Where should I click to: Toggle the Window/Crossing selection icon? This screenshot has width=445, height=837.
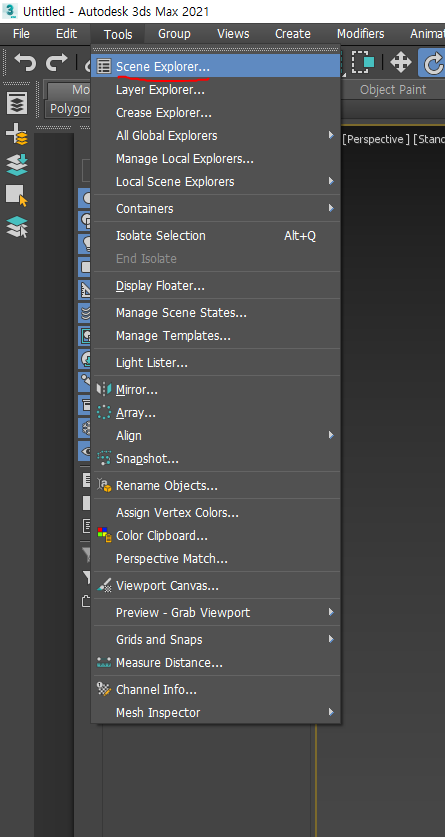click(x=365, y=62)
